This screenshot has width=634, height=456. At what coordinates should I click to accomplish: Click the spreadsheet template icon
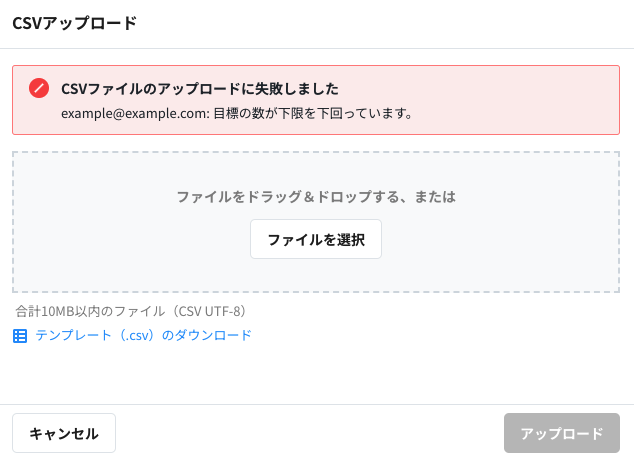point(20,336)
